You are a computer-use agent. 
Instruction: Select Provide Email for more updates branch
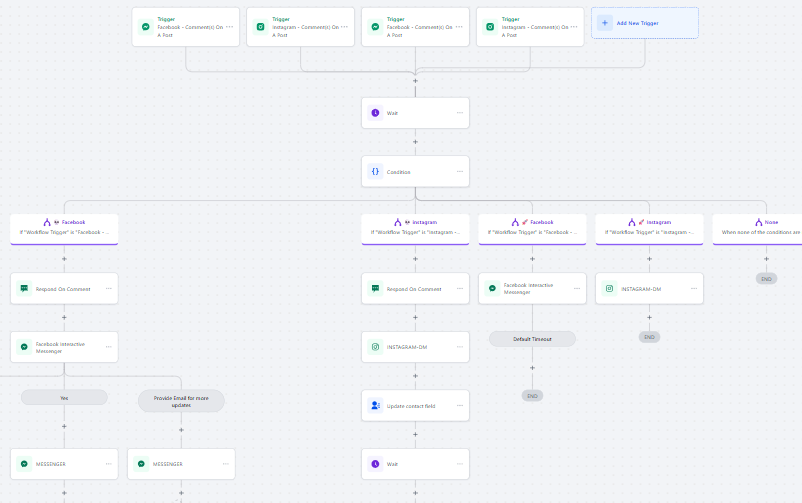pyautogui.click(x=181, y=401)
